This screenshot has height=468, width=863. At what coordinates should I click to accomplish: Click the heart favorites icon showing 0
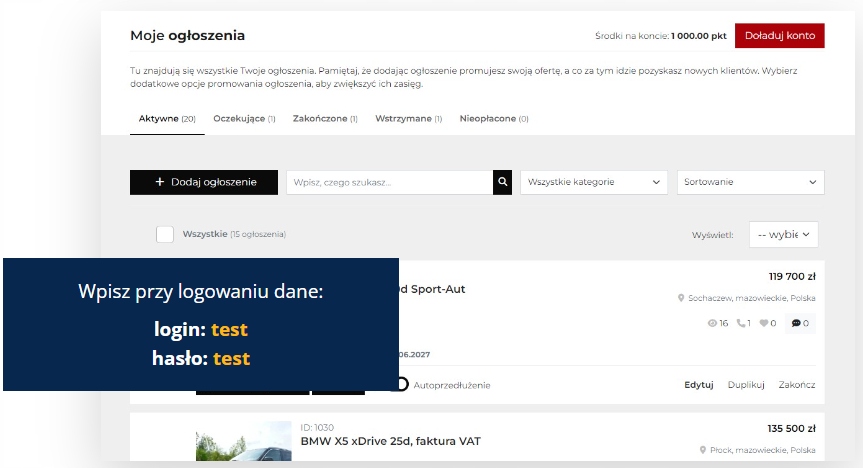(x=763, y=323)
